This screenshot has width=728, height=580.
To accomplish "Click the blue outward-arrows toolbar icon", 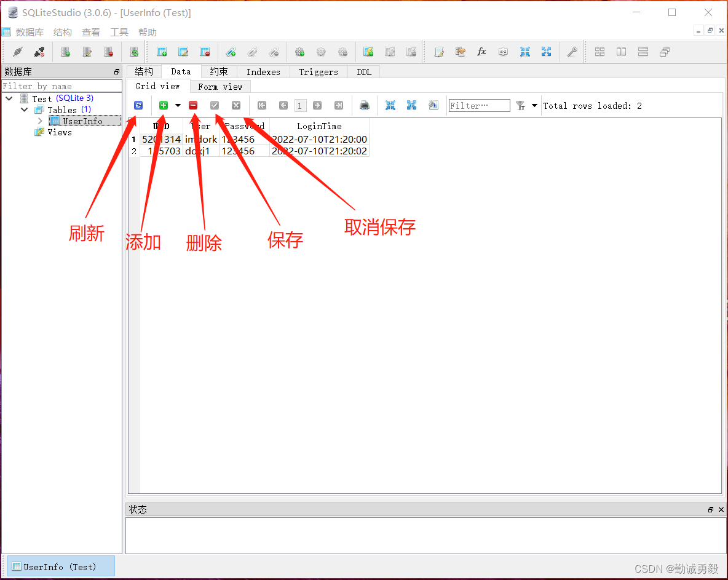I will click(547, 52).
